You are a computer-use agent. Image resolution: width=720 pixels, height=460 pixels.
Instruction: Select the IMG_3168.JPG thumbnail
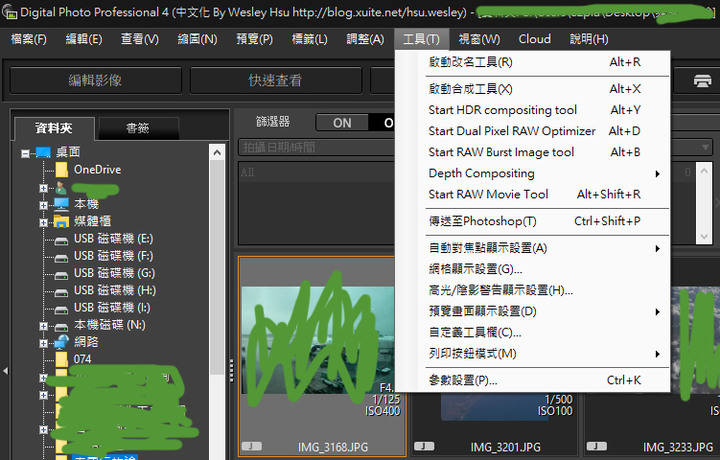[322, 356]
